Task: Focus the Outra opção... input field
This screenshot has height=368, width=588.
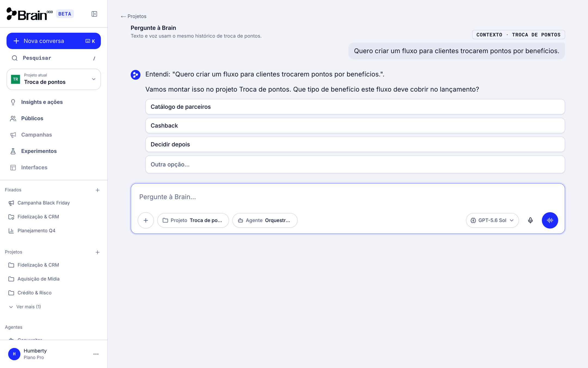Action: pyautogui.click(x=355, y=164)
